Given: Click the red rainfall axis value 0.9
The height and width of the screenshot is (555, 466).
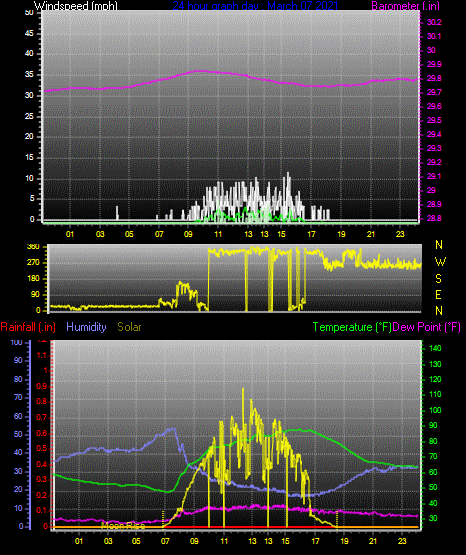Looking at the screenshot, I should (x=42, y=387).
